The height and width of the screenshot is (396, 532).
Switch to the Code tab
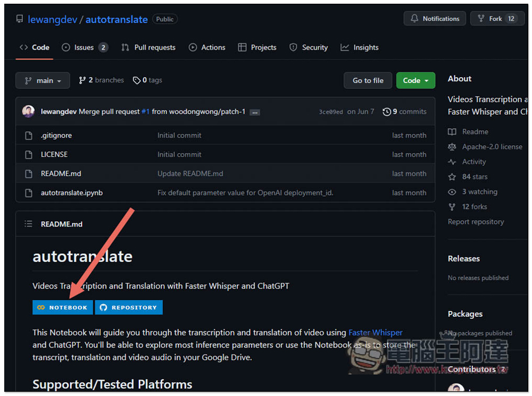click(x=35, y=47)
